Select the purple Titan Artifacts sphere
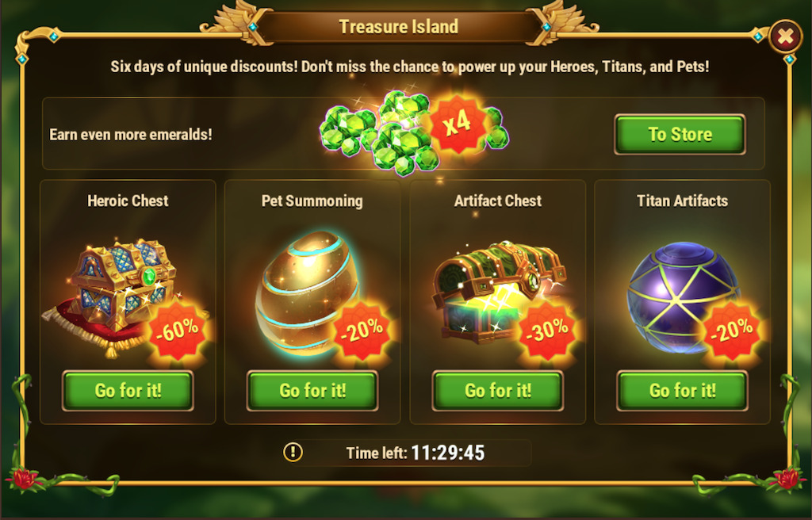The height and width of the screenshot is (520, 812). 683,296
